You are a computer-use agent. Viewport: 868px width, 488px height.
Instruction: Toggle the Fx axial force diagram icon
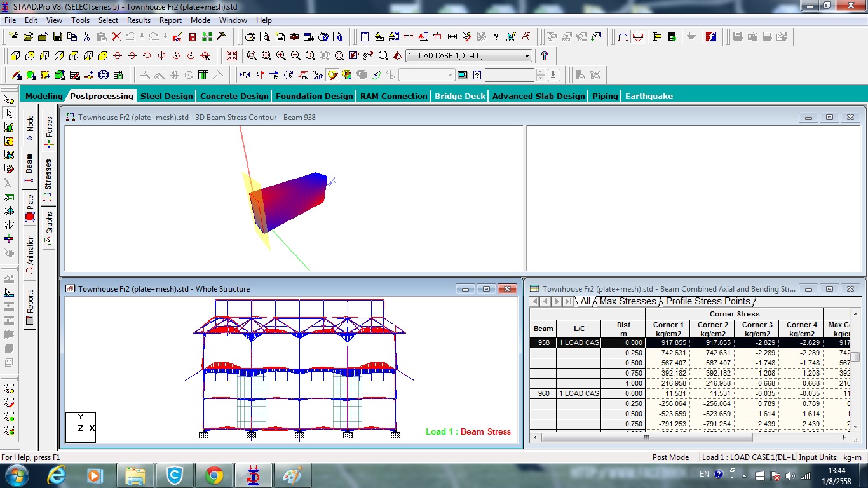coord(245,75)
